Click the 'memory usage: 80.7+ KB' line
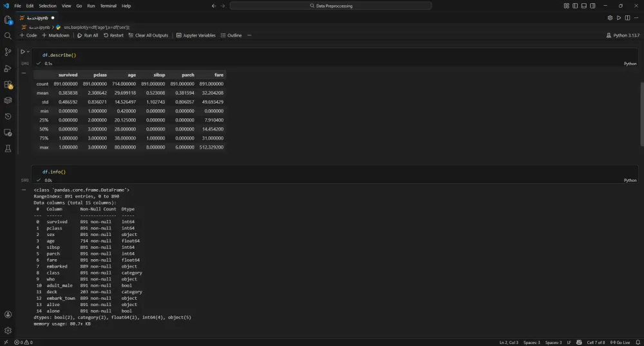 click(x=62, y=324)
